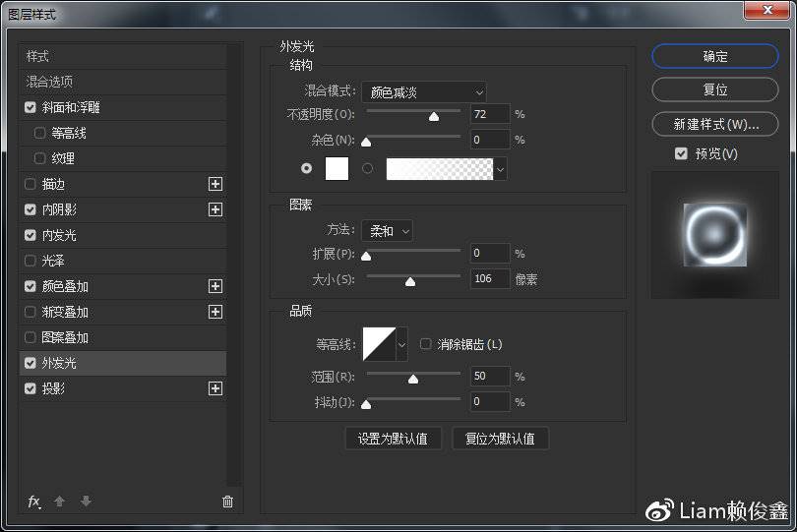Toggle the 预览(V) checkbox
This screenshot has width=797, height=532.
click(681, 153)
